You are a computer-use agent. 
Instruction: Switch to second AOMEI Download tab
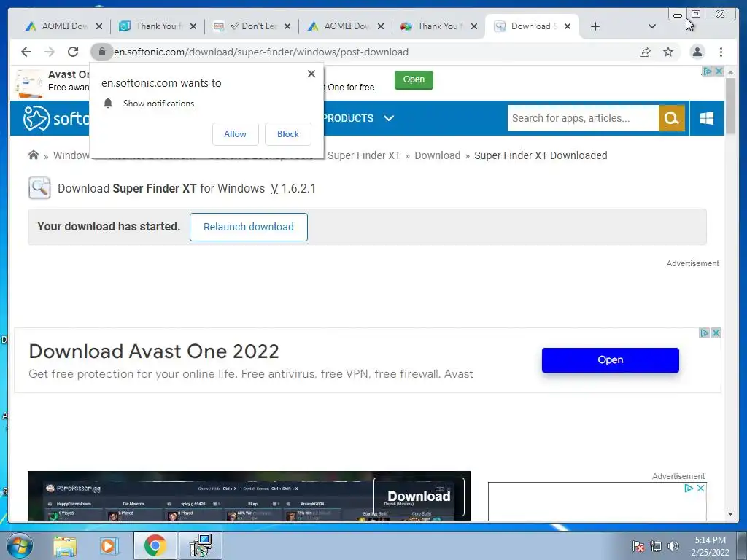(x=339, y=26)
